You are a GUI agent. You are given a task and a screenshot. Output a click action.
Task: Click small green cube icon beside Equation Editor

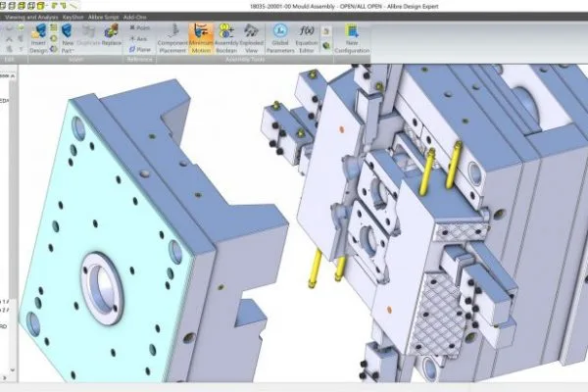[326, 46]
